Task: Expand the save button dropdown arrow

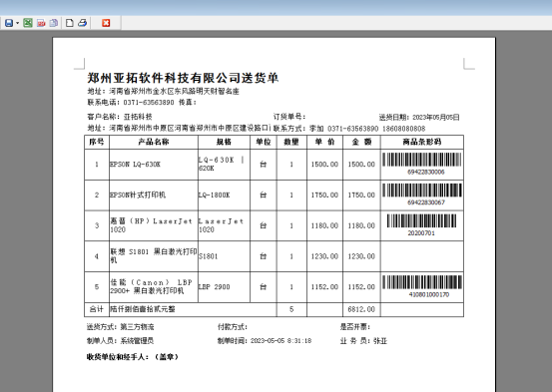Action: pyautogui.click(x=17, y=23)
